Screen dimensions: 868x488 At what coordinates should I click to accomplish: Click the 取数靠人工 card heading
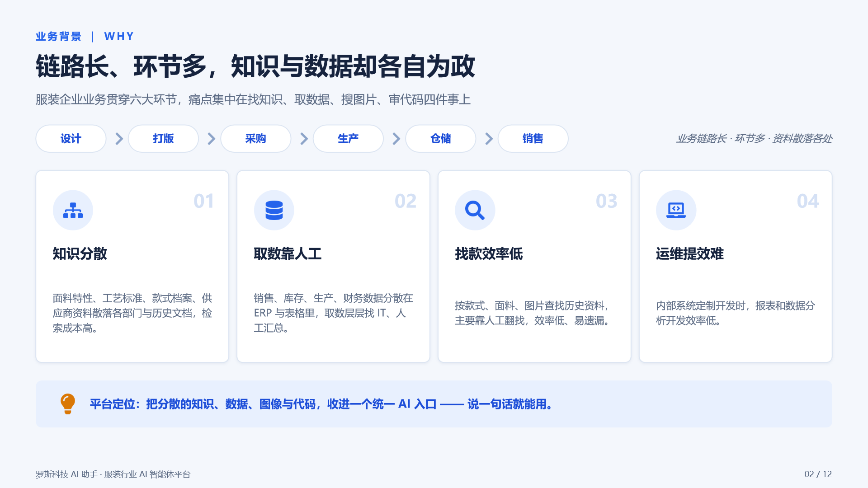288,254
